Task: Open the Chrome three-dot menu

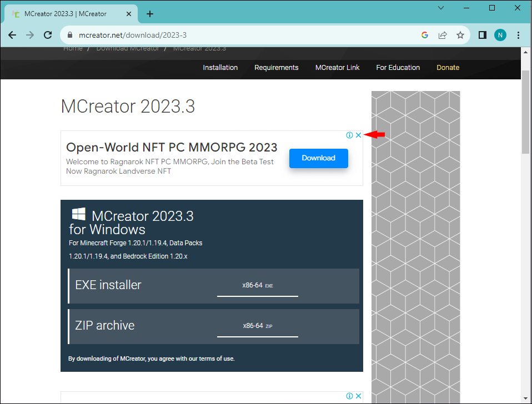Action: (518, 35)
